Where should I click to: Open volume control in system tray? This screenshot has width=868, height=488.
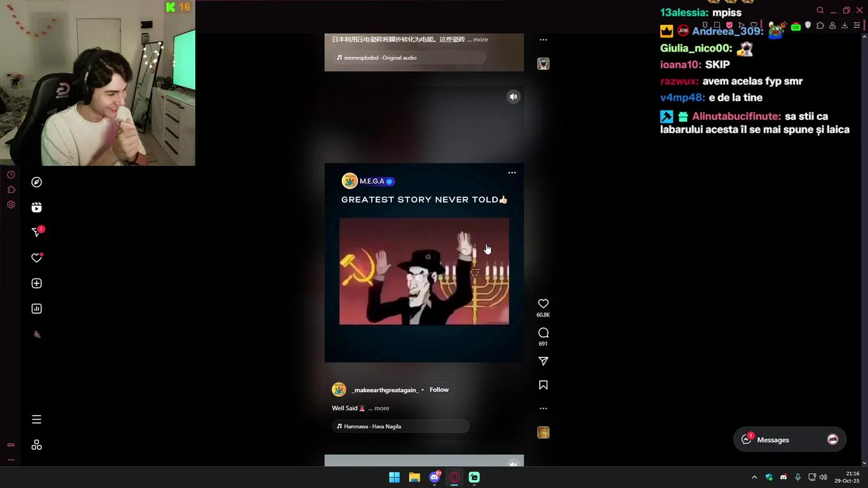pos(823,478)
